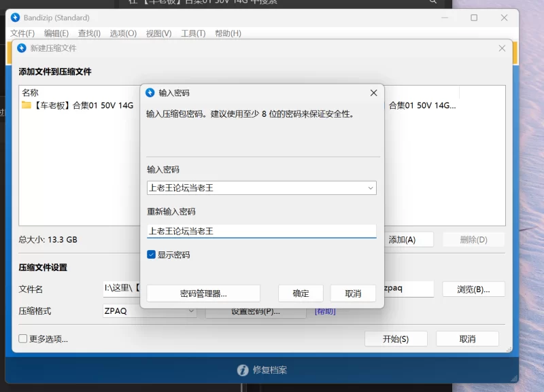Screen dimensions: 544x392
Task: Click the Bandizip icon in 新建压缩文件 dialog title
Action: (x=22, y=48)
